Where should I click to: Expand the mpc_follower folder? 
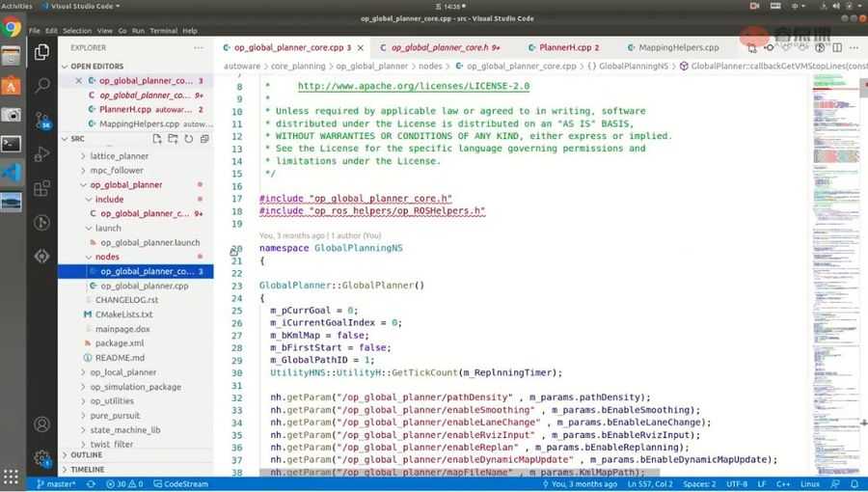point(117,171)
